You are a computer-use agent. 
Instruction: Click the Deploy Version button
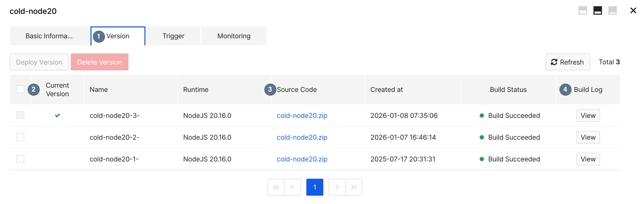(x=39, y=62)
